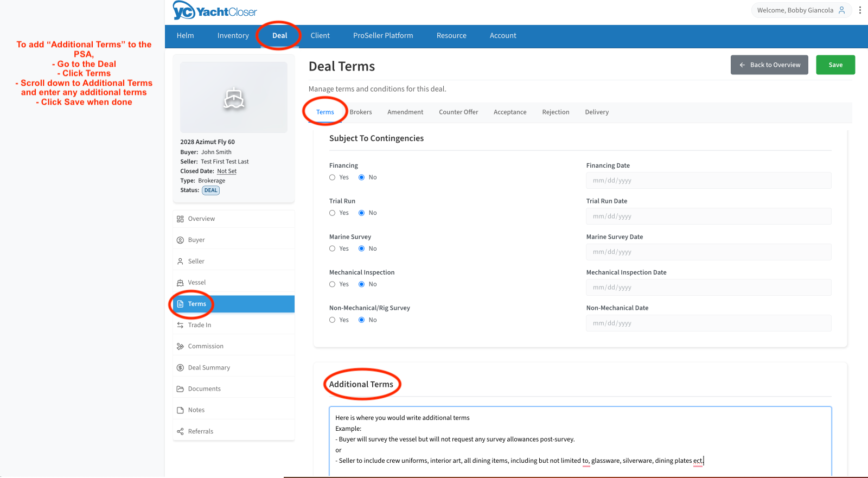Click the Vessel boat icon in sidebar
This screenshot has width=868, height=478.
click(x=180, y=283)
